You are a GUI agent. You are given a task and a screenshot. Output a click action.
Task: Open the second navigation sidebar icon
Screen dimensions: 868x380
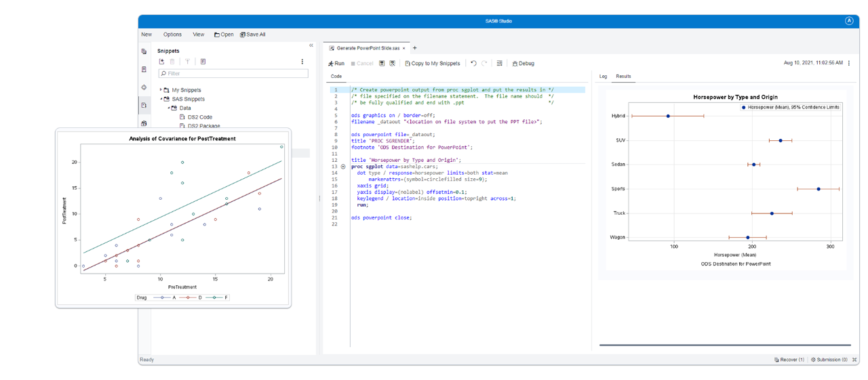[144, 70]
